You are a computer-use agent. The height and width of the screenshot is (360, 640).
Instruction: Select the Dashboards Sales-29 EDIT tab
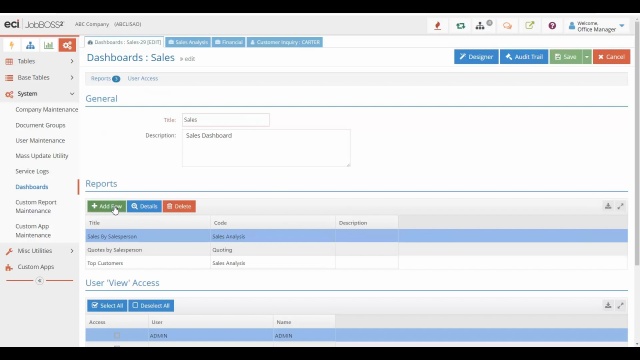point(124,42)
